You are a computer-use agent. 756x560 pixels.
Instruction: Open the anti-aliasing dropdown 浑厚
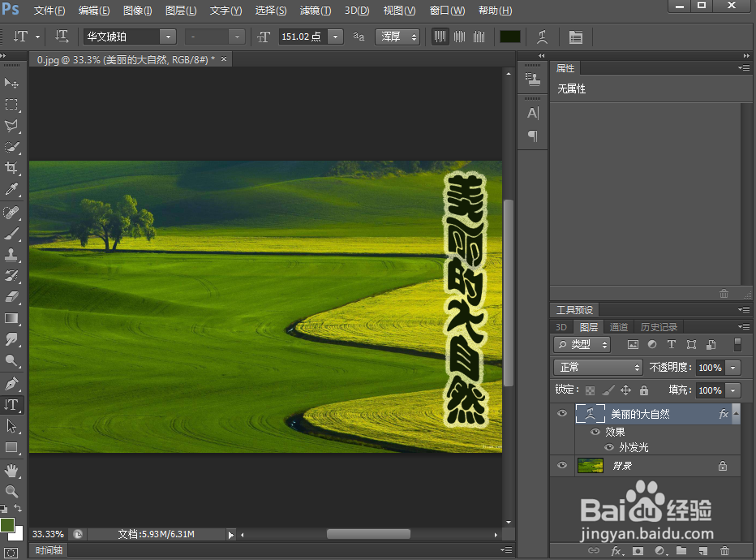397,37
